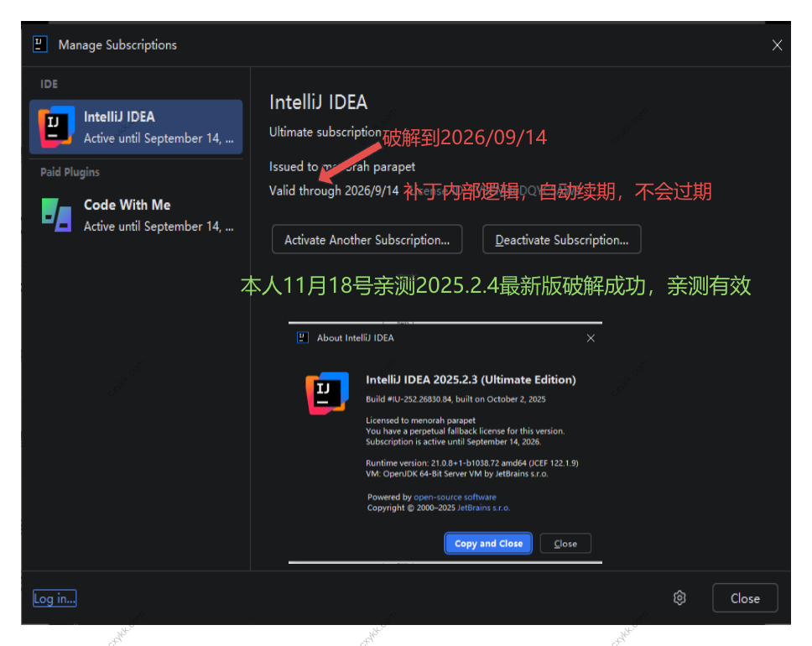The width and height of the screenshot is (812, 646).
Task: Open the Log in link
Action: tap(55, 598)
